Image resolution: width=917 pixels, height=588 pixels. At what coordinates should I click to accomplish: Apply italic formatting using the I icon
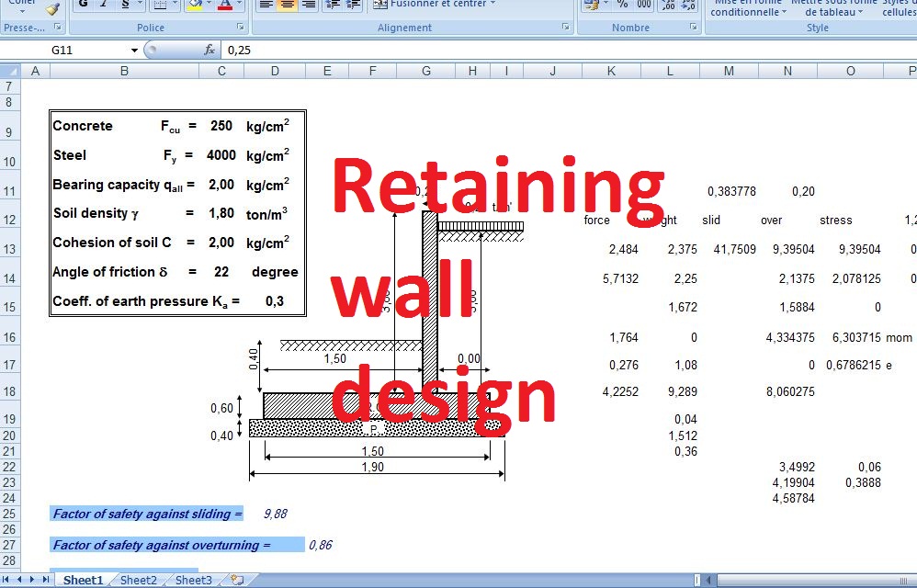tap(104, 5)
